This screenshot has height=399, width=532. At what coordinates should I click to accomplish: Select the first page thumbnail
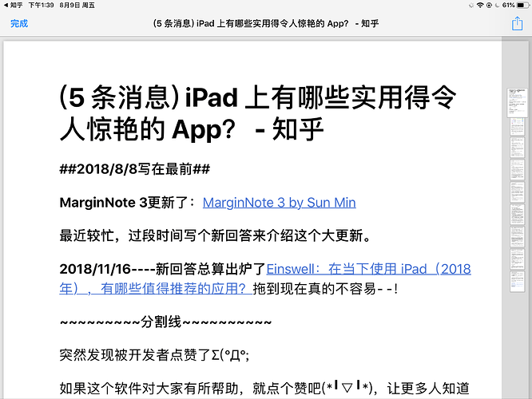pyautogui.click(x=517, y=103)
